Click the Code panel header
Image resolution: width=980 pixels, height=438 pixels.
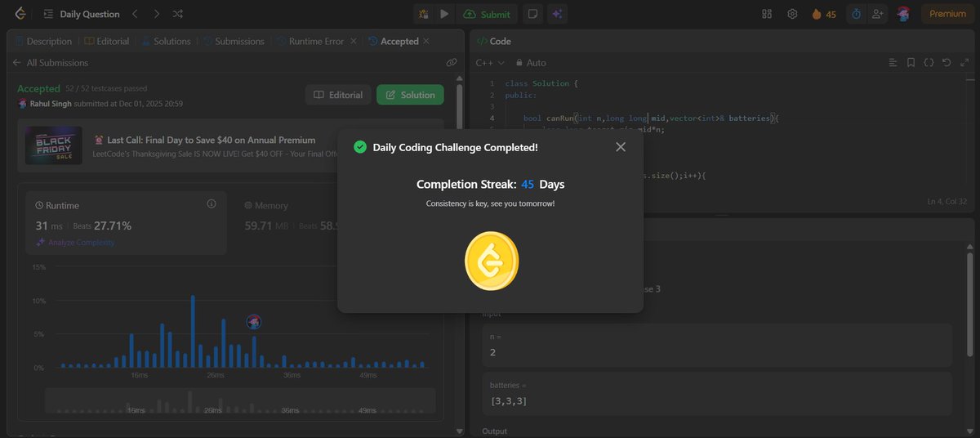pyautogui.click(x=494, y=41)
